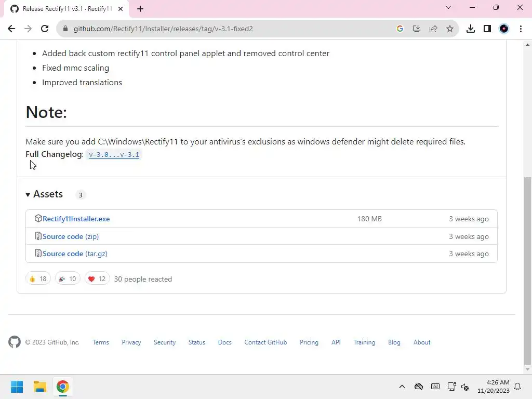Click the cloud sync tray icon
Viewport: 532px width, 399px height.
tap(419, 387)
